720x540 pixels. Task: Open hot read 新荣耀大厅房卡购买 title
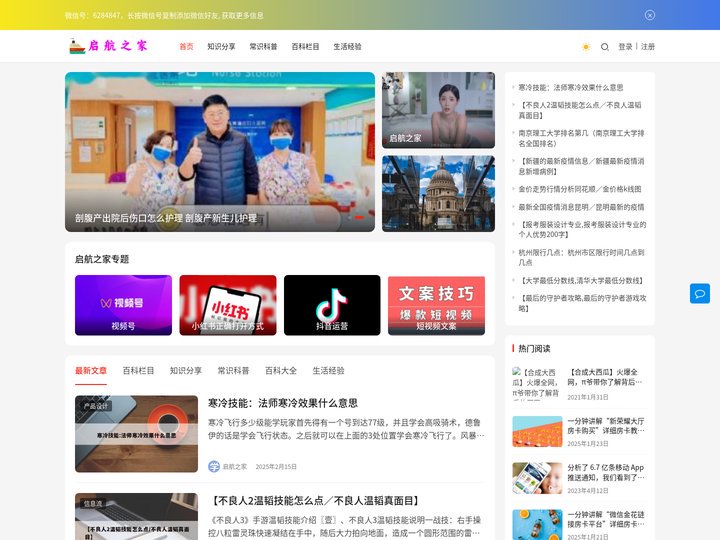click(x=606, y=426)
